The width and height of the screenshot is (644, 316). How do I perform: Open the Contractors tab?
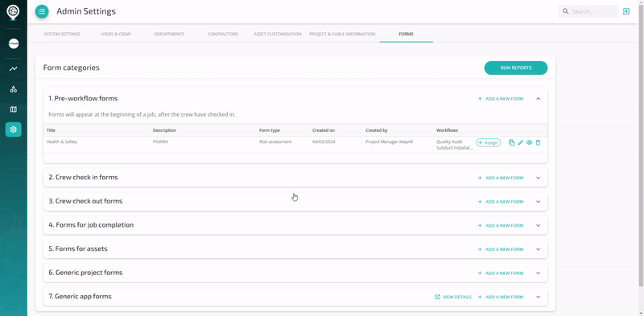pos(223,34)
